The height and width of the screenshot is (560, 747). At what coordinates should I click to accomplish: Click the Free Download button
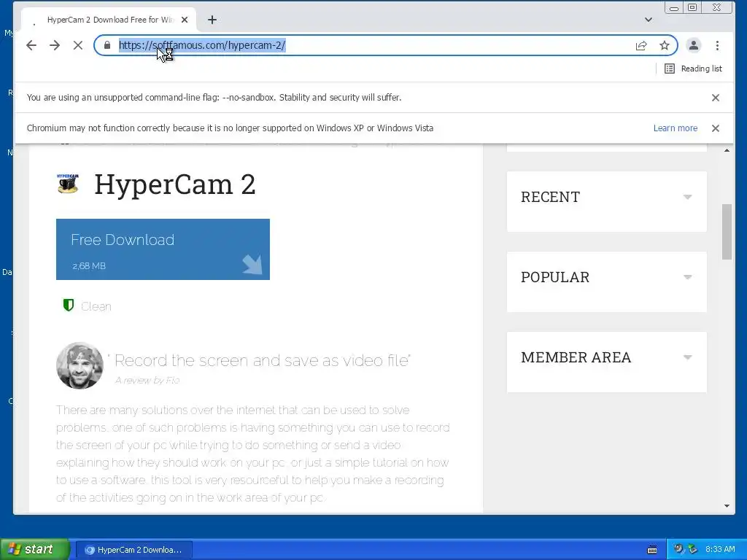(x=163, y=249)
